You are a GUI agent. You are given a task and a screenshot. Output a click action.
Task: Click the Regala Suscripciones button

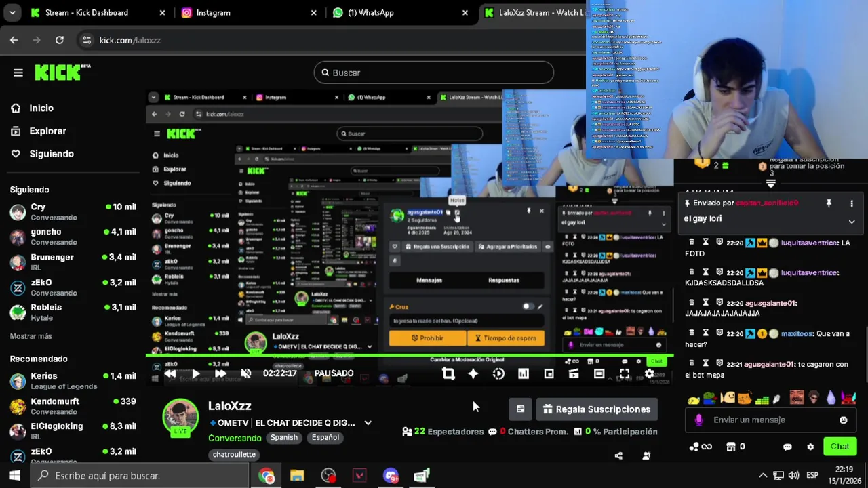(x=597, y=409)
